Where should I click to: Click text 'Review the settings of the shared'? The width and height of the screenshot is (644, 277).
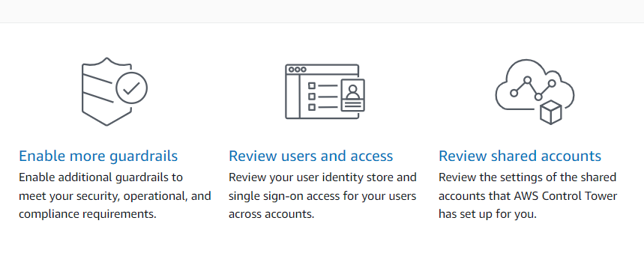[527, 177]
